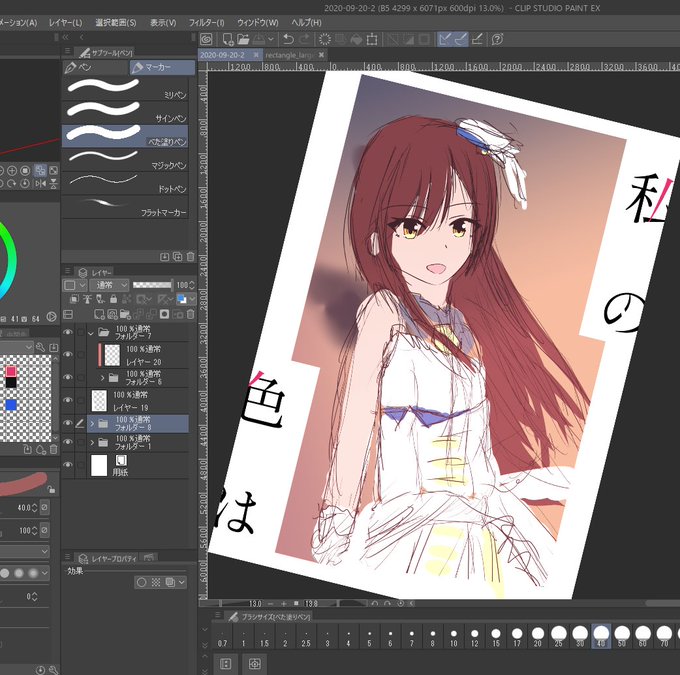Open 表示(V) menu
Screen dimensions: 680x675
163,23
